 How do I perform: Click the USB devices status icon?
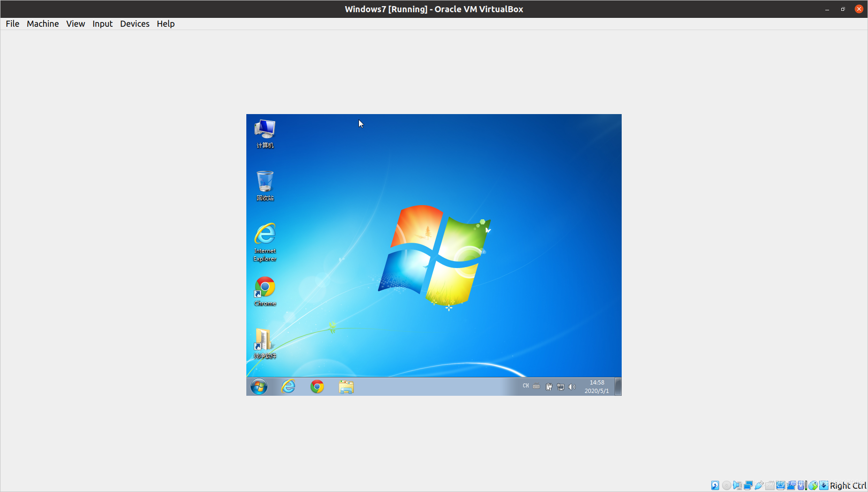[759, 485]
